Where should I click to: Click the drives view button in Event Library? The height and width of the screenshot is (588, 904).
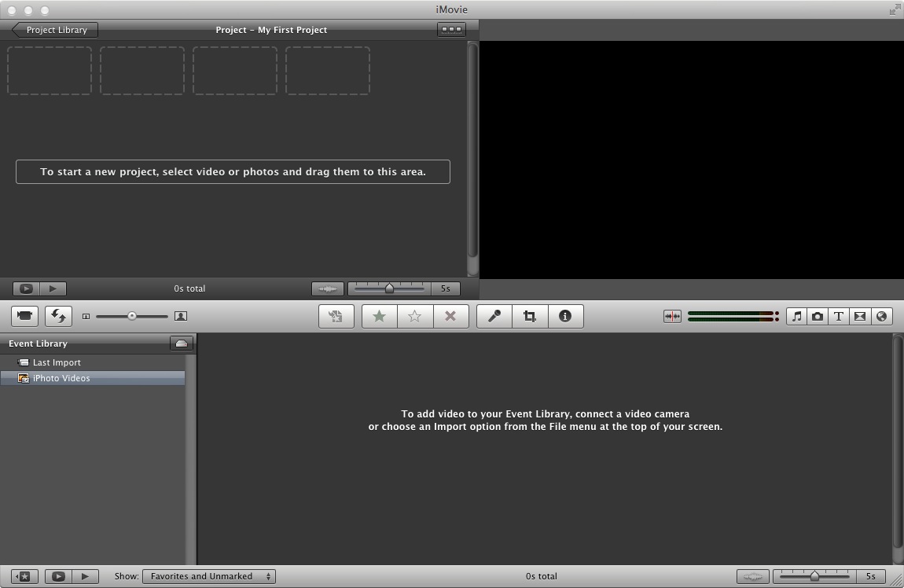181,343
